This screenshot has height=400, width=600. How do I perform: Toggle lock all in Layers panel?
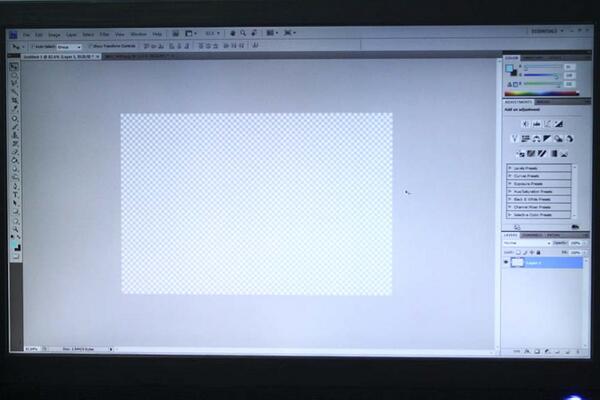point(538,253)
